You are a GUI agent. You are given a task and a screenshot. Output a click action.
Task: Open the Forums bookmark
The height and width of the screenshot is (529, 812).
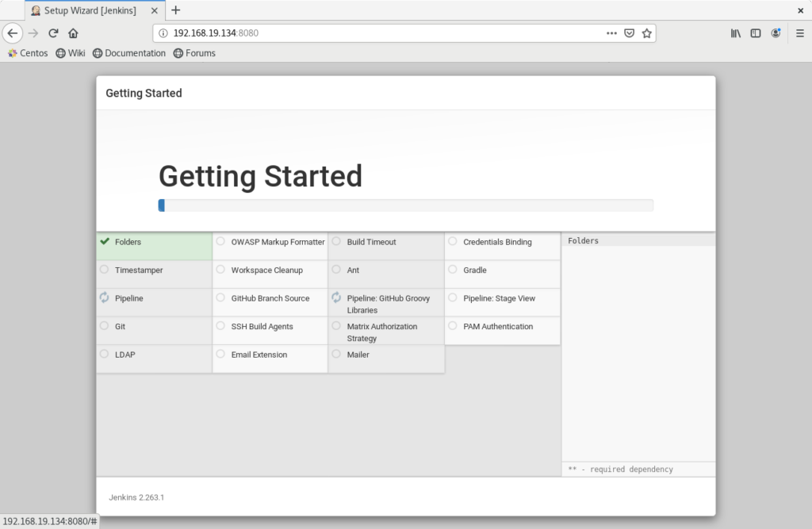(x=195, y=53)
